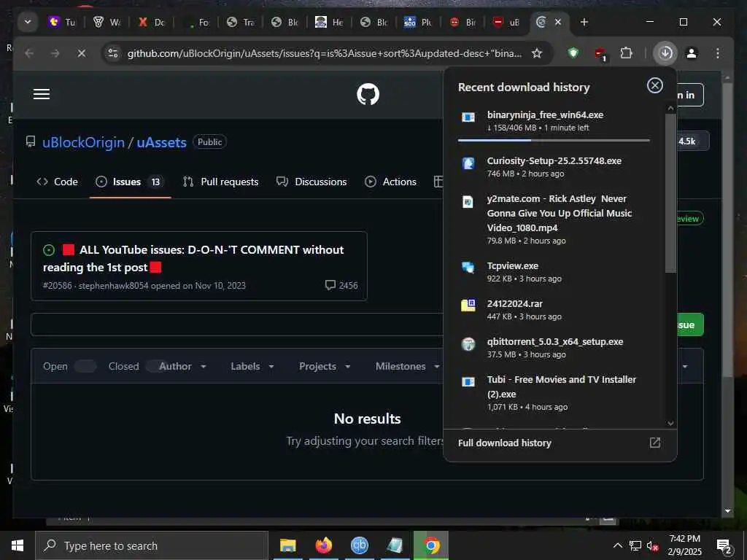Image resolution: width=747 pixels, height=560 pixels.
Task: Click the Curiosity-Setup file icon
Action: tap(468, 163)
